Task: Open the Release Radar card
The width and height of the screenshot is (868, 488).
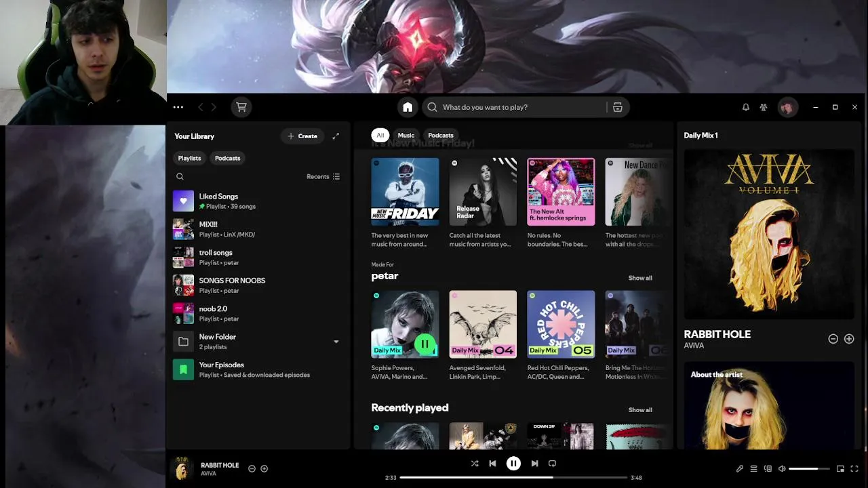Action: (x=483, y=203)
